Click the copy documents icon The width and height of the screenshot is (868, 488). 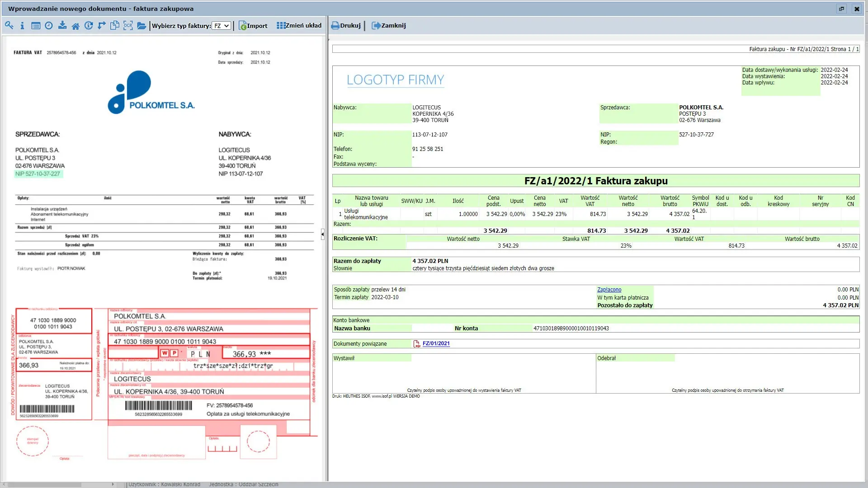click(x=115, y=26)
